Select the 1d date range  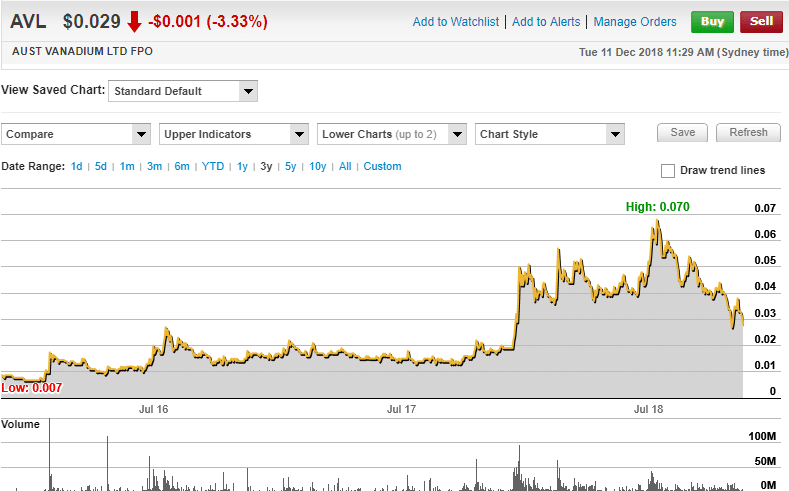[x=76, y=167]
